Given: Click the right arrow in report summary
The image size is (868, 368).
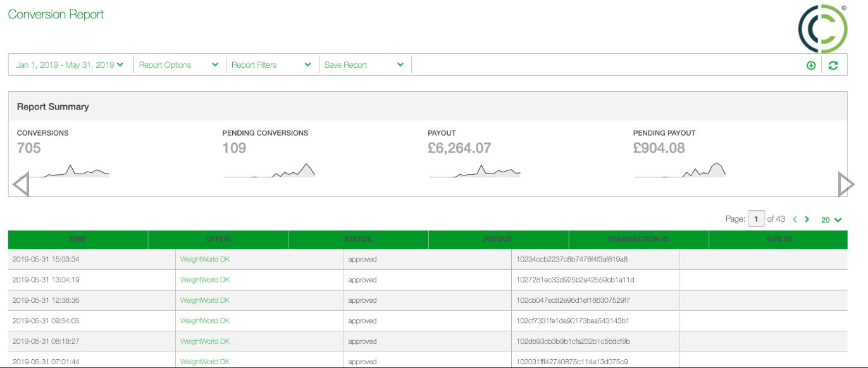Looking at the screenshot, I should pyautogui.click(x=846, y=184).
